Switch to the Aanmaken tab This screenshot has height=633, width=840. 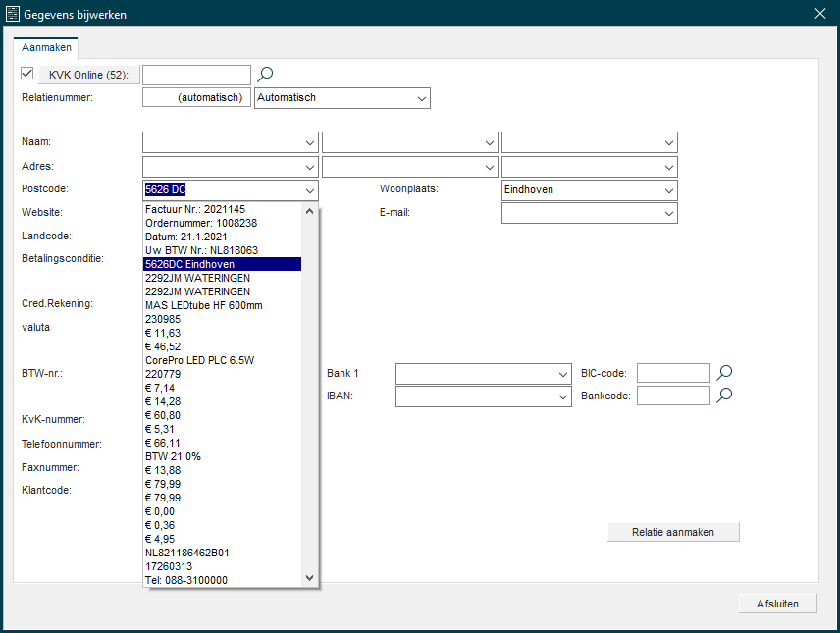[46, 47]
